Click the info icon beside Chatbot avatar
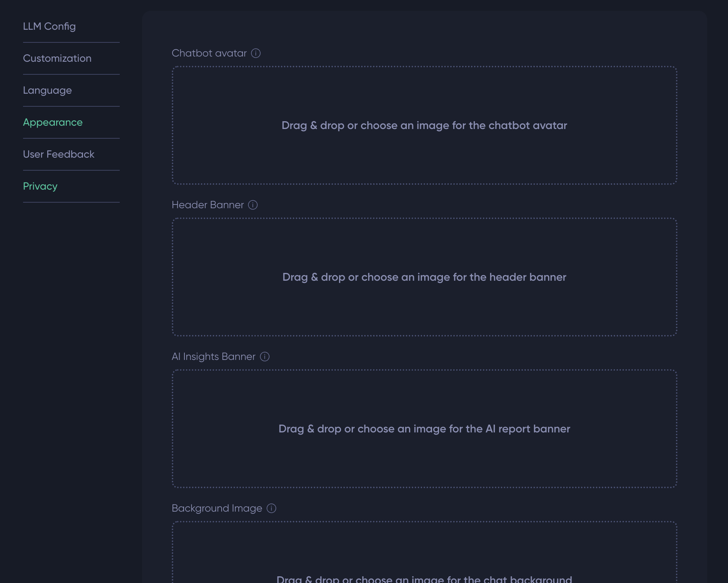This screenshot has height=583, width=728. [x=256, y=53]
